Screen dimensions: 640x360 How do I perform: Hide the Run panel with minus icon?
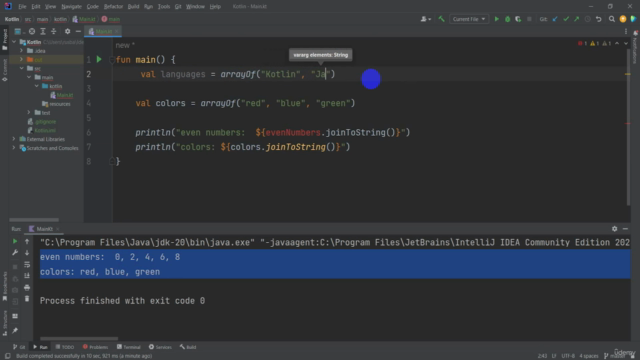[625, 229]
